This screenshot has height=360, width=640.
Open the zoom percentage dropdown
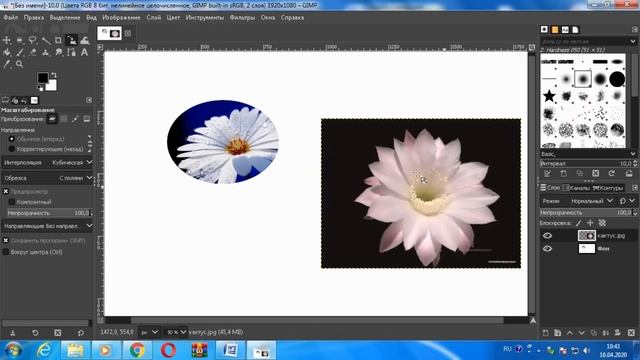pos(176,332)
